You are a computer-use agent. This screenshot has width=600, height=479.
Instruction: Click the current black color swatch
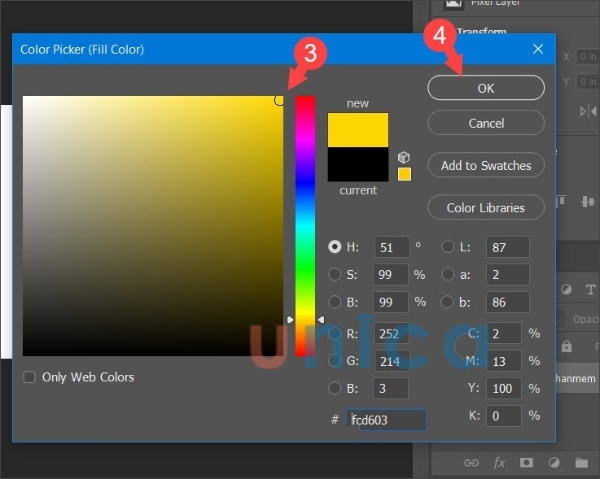click(x=358, y=164)
